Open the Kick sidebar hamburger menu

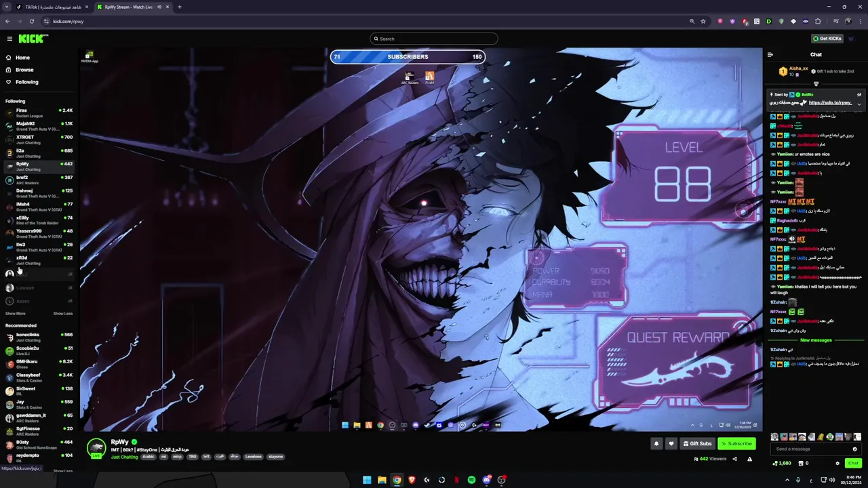[x=9, y=39]
